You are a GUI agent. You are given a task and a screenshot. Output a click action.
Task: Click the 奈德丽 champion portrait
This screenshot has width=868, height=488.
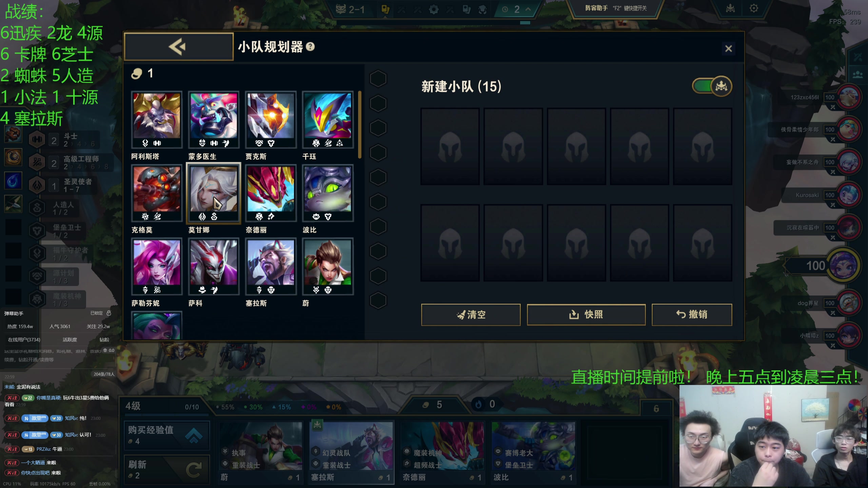tap(271, 193)
